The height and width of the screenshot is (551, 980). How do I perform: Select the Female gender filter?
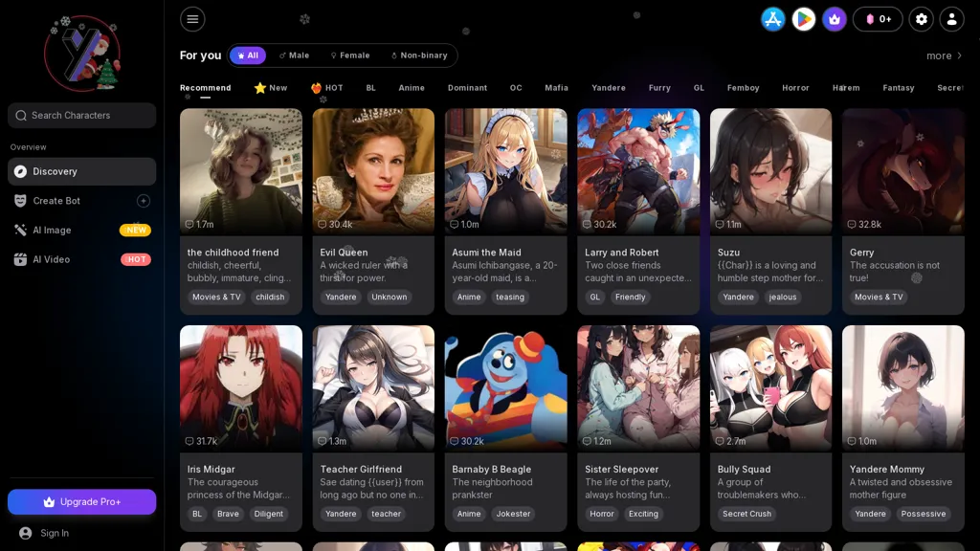[x=350, y=55]
